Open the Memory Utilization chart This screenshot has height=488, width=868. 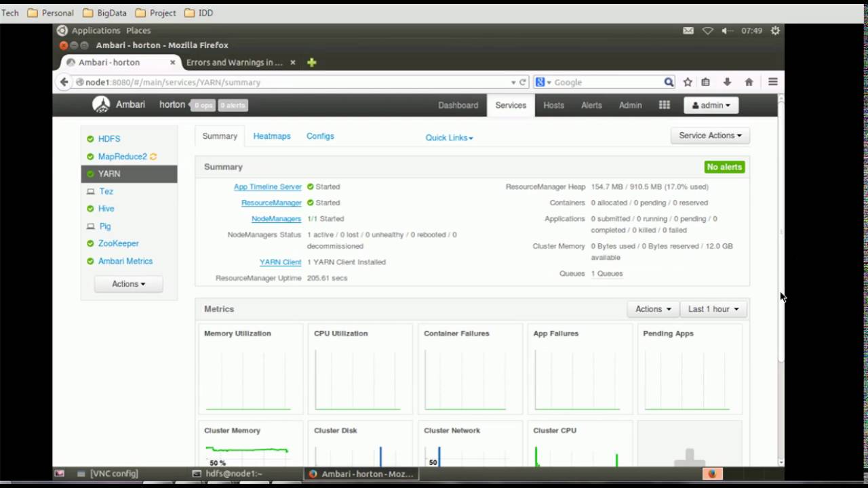tap(250, 369)
